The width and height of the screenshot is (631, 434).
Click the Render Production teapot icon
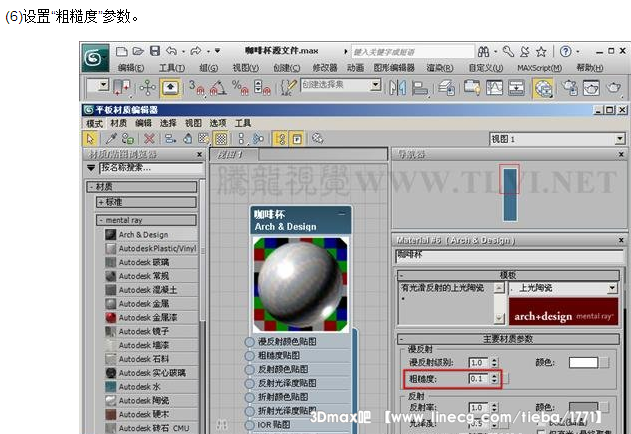(614, 87)
